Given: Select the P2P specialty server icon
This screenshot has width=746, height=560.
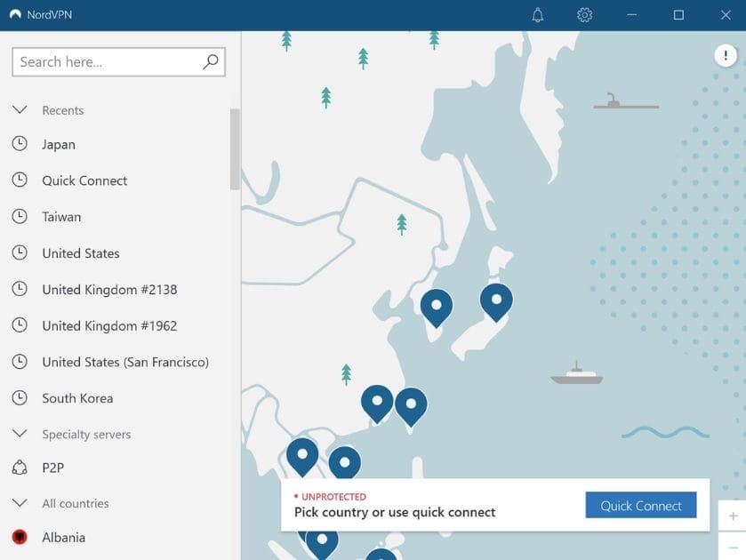Looking at the screenshot, I should tap(20, 468).
